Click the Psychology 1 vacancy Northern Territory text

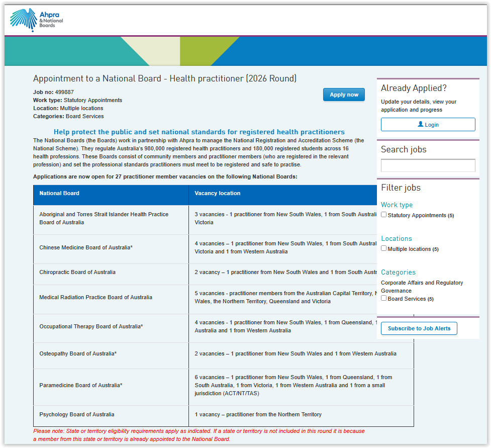pyautogui.click(x=258, y=414)
